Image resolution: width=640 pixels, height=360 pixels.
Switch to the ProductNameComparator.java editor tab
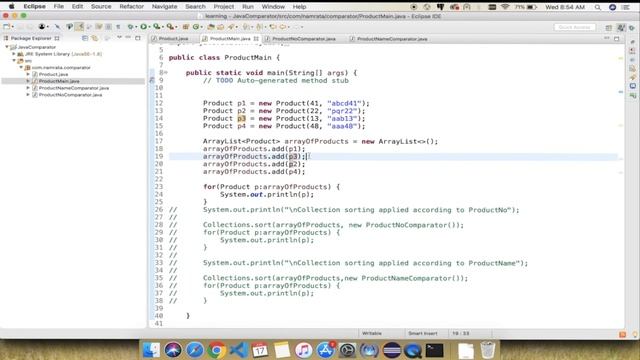(392, 39)
